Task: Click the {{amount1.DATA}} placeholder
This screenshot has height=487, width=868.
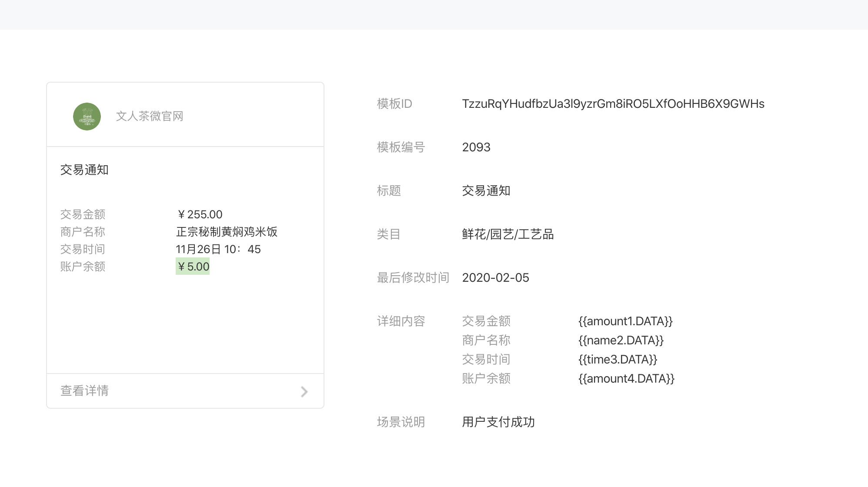Action: 625,321
